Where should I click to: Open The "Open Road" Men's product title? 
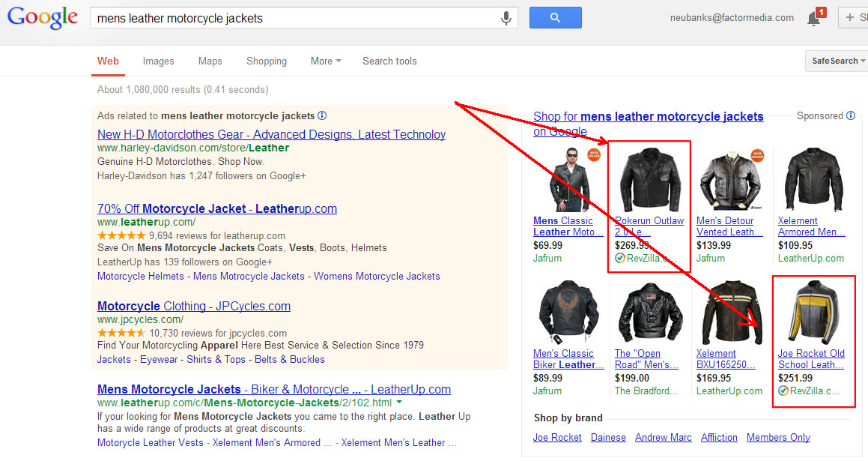(x=646, y=359)
